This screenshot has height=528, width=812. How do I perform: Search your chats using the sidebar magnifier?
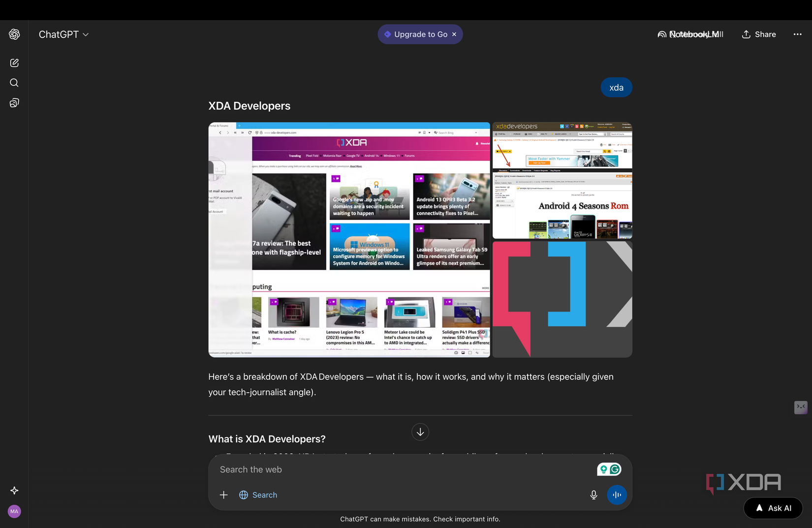tap(14, 83)
